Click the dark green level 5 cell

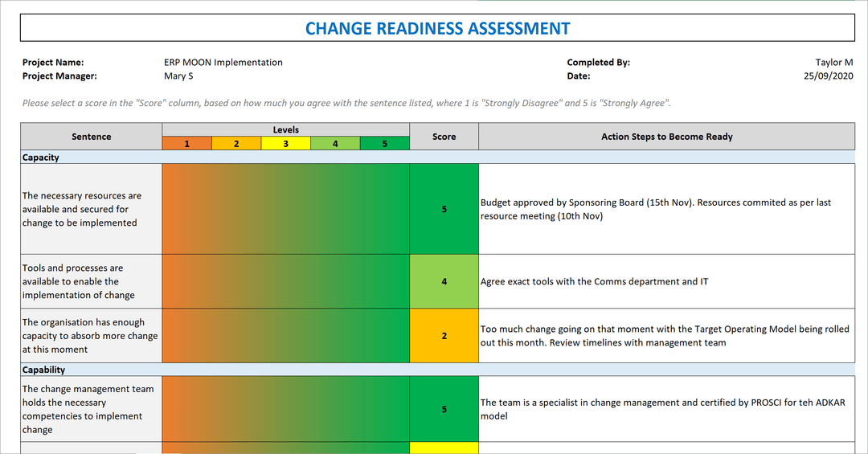coord(384,144)
